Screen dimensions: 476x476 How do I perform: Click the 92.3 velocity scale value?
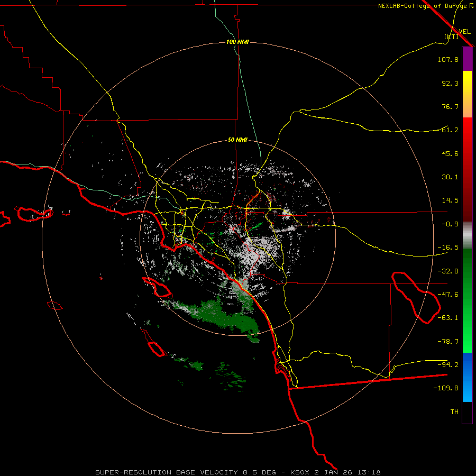coord(450,83)
